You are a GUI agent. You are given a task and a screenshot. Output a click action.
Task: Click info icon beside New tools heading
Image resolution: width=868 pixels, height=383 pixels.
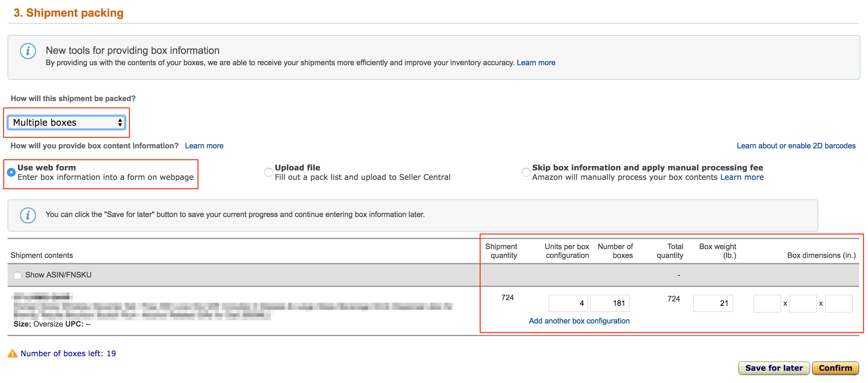(28, 51)
